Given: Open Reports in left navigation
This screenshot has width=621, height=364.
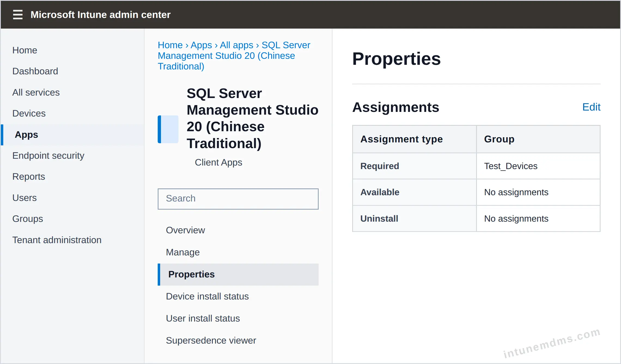Looking at the screenshot, I should coord(29,176).
